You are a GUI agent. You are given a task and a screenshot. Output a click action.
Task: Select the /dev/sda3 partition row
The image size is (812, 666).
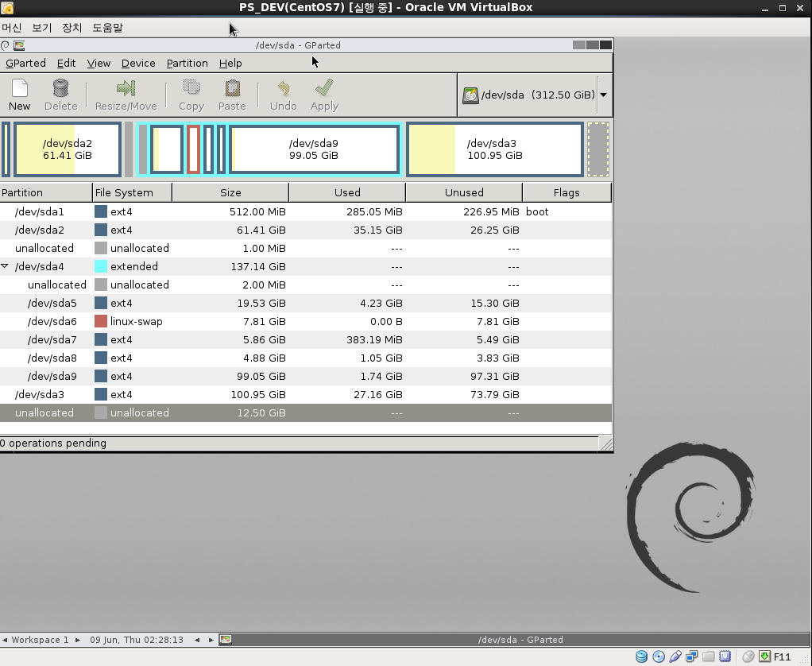[x=306, y=395]
